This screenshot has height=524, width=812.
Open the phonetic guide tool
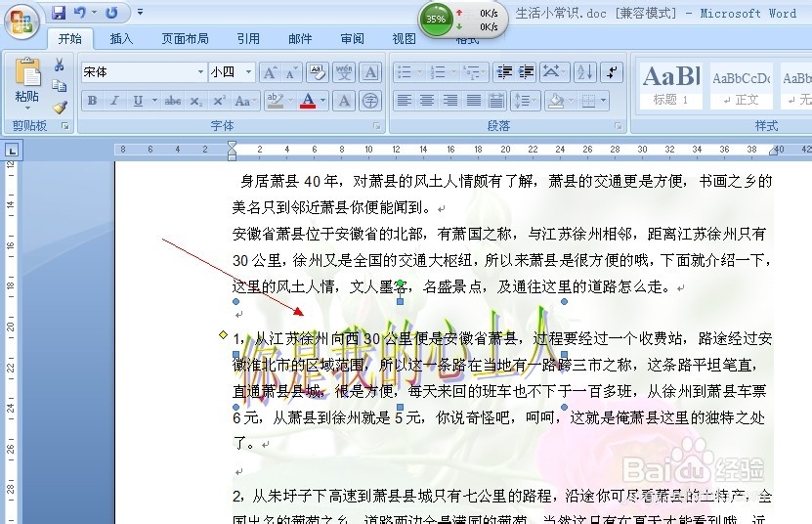(x=344, y=72)
